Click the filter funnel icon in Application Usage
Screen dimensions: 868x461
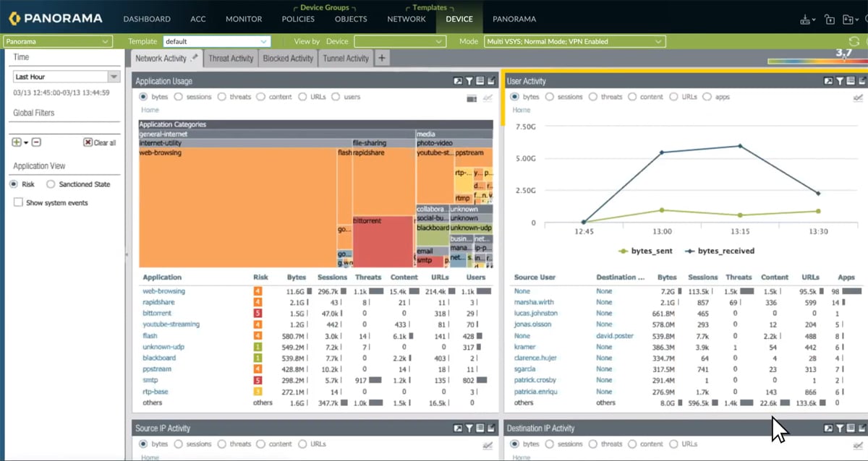[469, 82]
